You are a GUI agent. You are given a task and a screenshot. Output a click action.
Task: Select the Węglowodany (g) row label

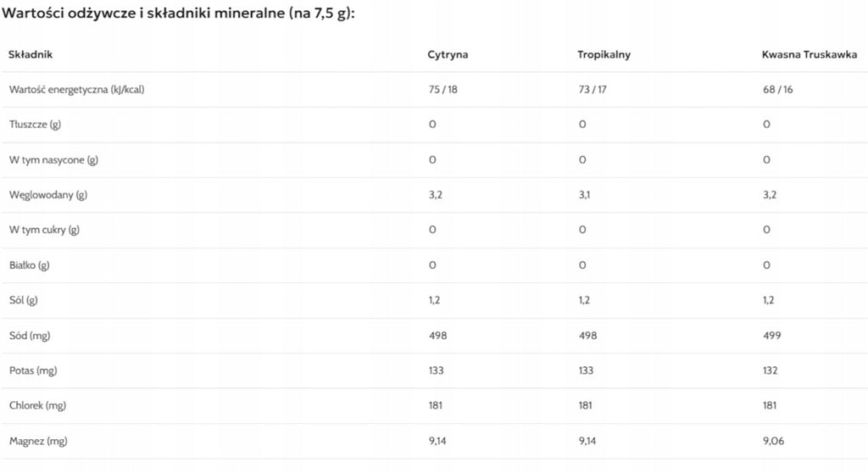tap(48, 195)
